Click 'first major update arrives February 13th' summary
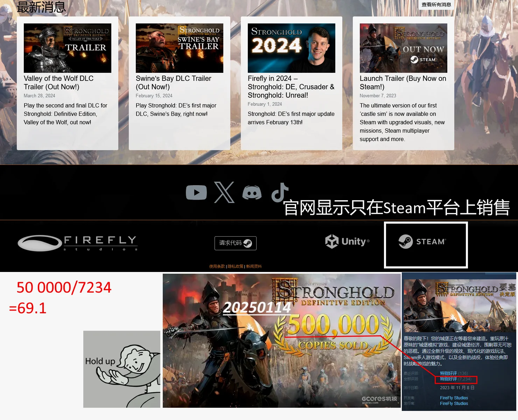This screenshot has height=420, width=518. 291,118
